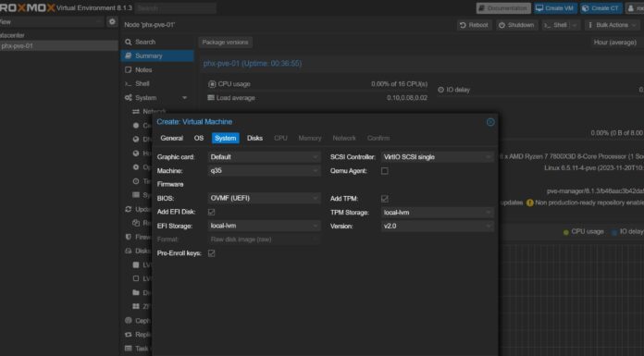Screen dimensions: 644x356
Task: Select Datacenter in the resource tree
Action: tap(12, 35)
